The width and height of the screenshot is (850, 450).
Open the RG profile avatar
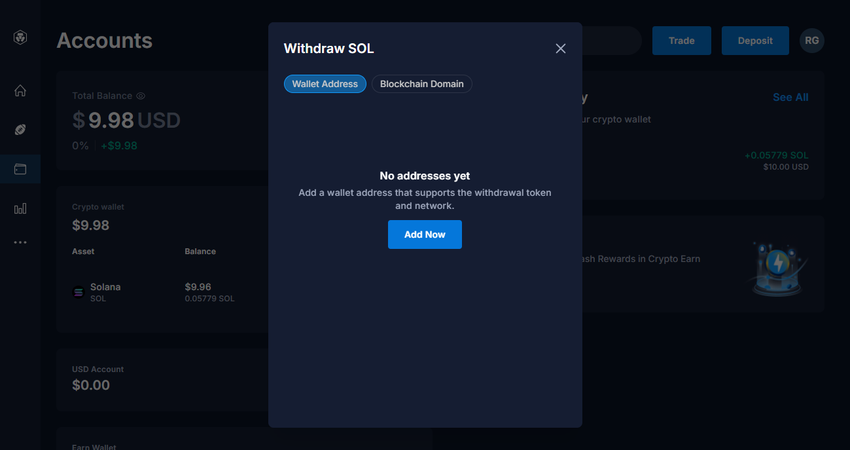pyautogui.click(x=812, y=41)
